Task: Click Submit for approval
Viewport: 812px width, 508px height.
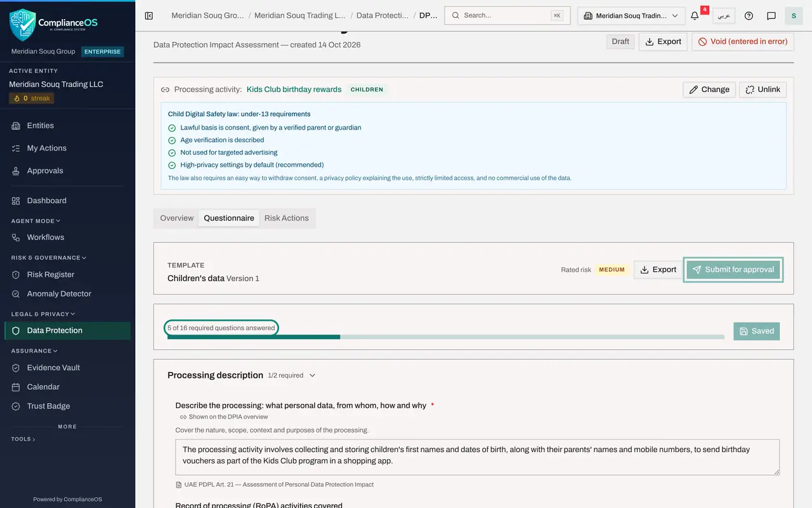Action: tap(733, 270)
